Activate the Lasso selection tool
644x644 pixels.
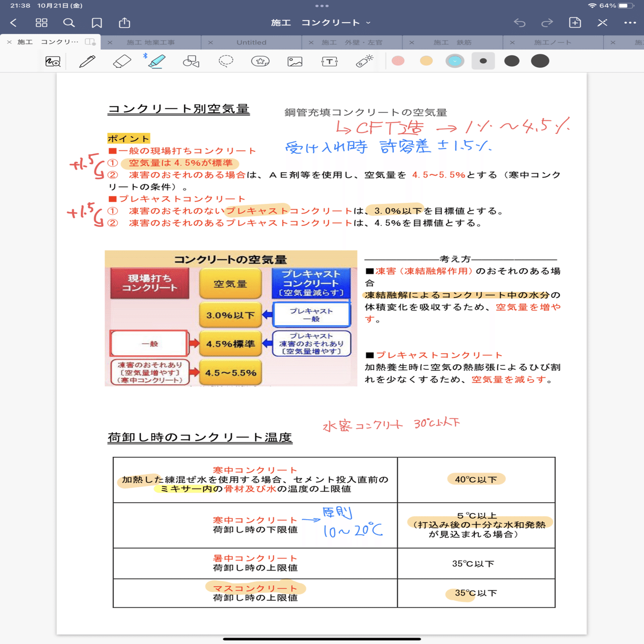coord(225,61)
